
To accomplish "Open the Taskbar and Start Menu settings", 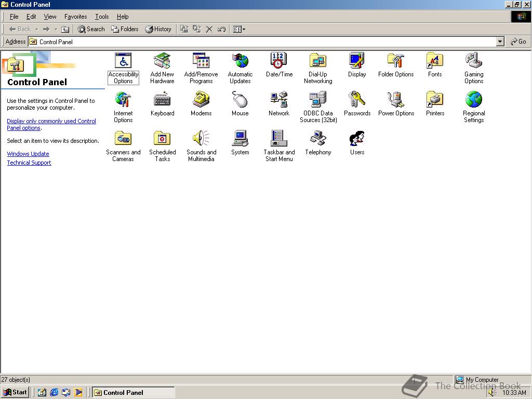I will click(x=279, y=138).
